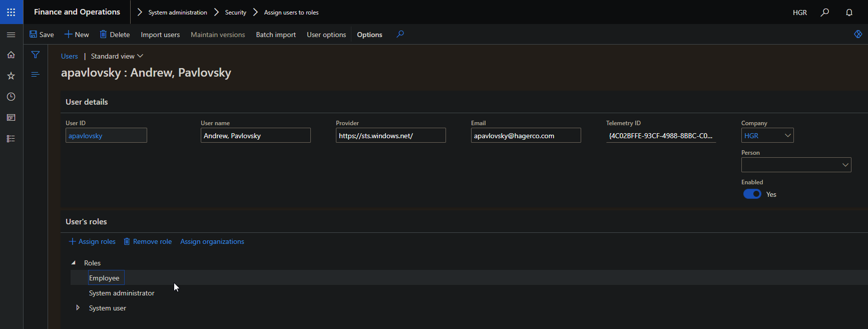Go to the Home icon
Screen dimensions: 868x329
click(11, 55)
